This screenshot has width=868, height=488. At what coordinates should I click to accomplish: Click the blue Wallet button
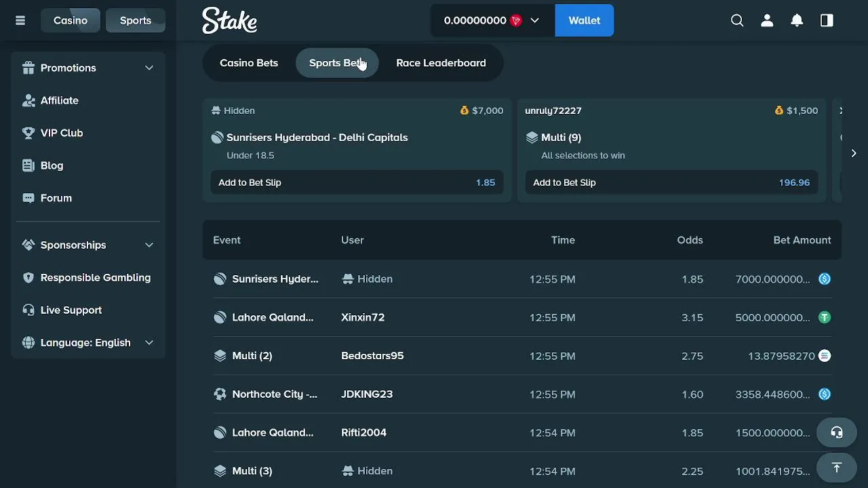tap(584, 20)
